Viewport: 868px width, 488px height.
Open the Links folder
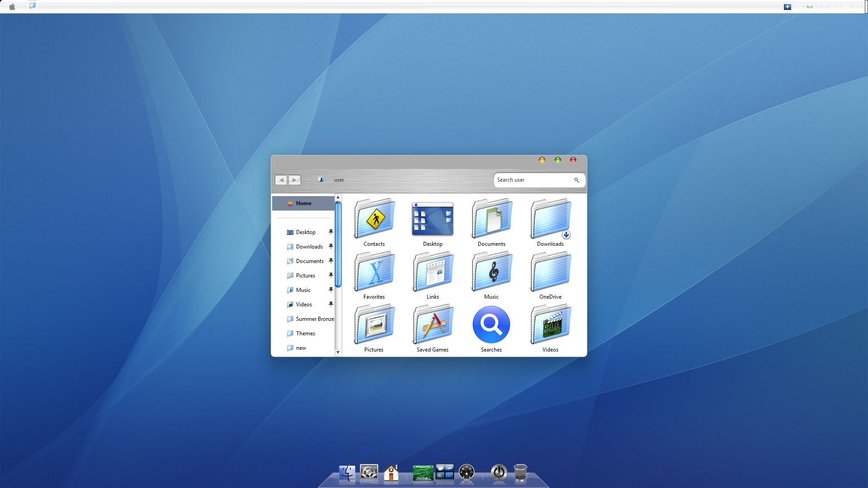433,272
